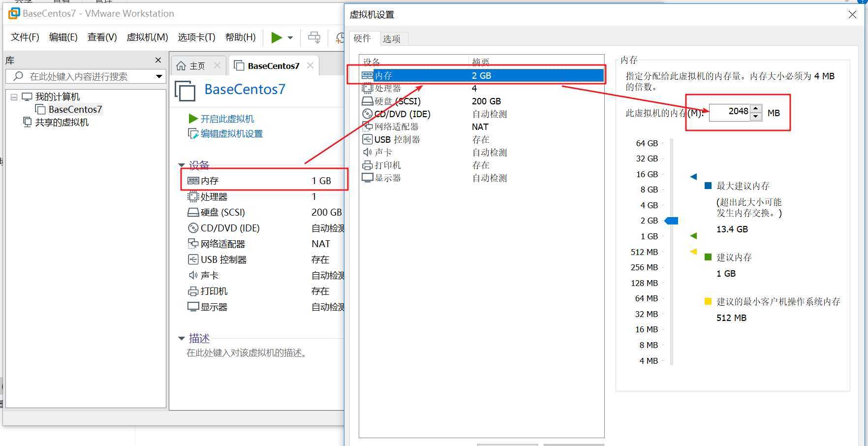Click the 16 GB mark on memory scale
This screenshot has width=868, height=446.
click(x=647, y=174)
